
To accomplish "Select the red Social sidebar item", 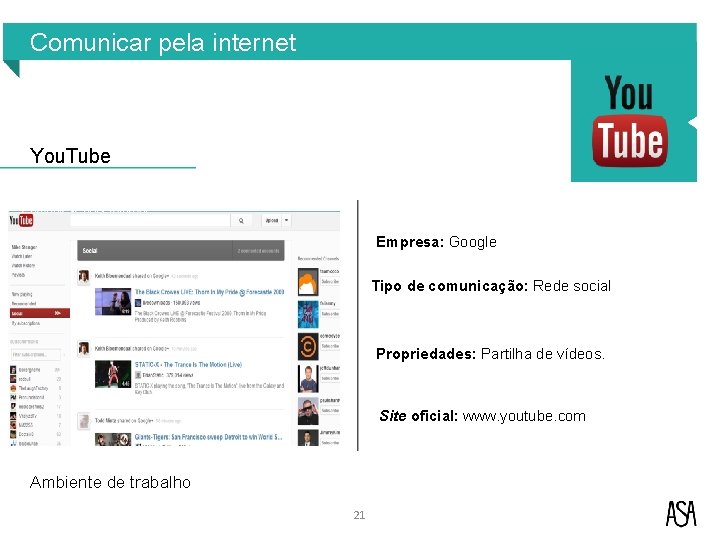I will point(39,313).
